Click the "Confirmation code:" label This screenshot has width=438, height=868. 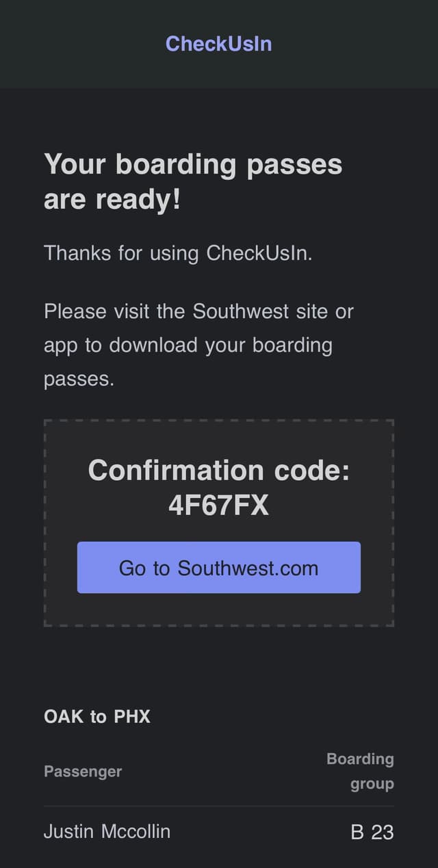point(219,471)
